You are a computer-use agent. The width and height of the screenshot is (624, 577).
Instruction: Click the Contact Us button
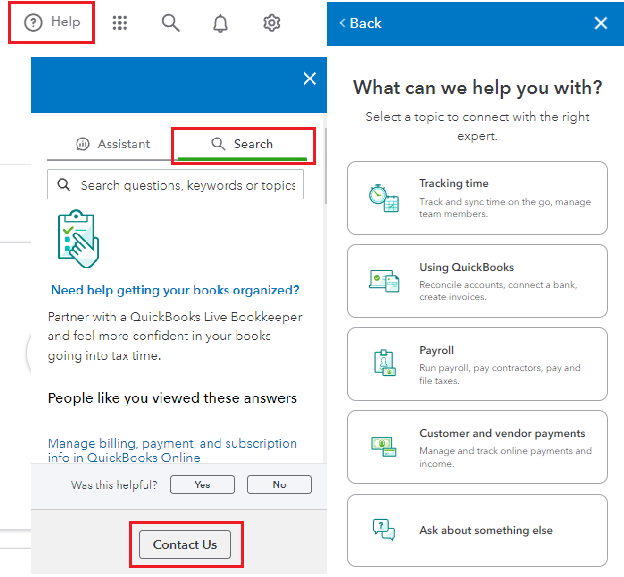(185, 544)
